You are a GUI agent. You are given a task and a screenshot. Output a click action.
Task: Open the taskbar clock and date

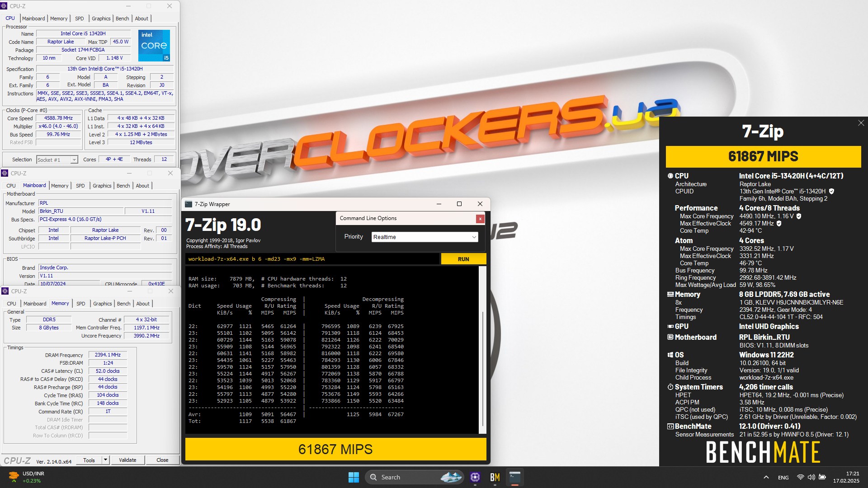pyautogui.click(x=846, y=477)
